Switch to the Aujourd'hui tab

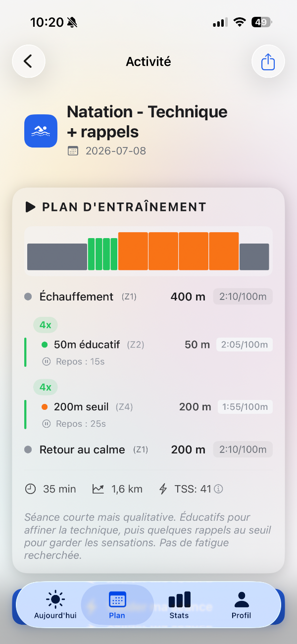(55, 604)
